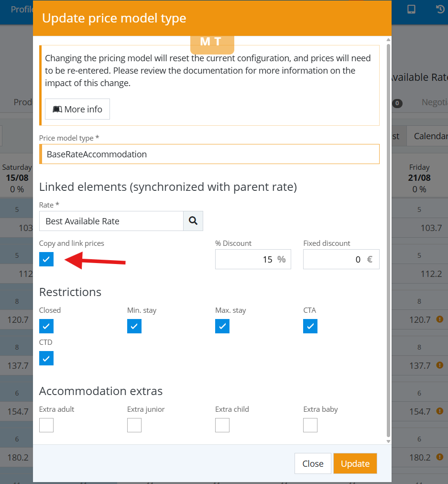Viewport: 448px width, 484px height.
Task: Toggle the Closed restriction checkbox
Action: (46, 326)
